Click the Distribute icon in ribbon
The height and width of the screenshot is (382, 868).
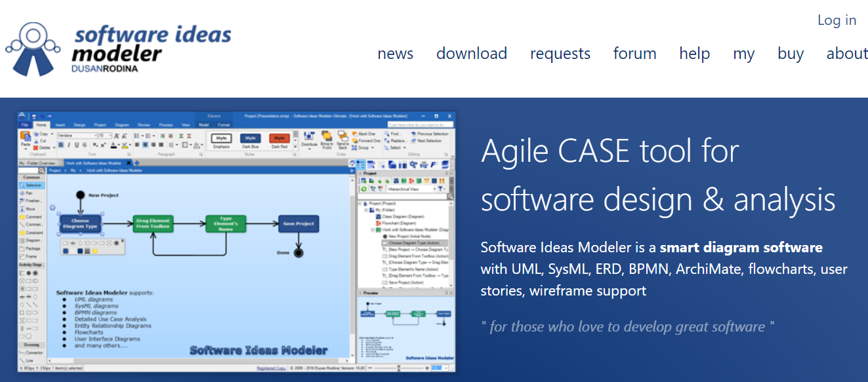click(309, 140)
